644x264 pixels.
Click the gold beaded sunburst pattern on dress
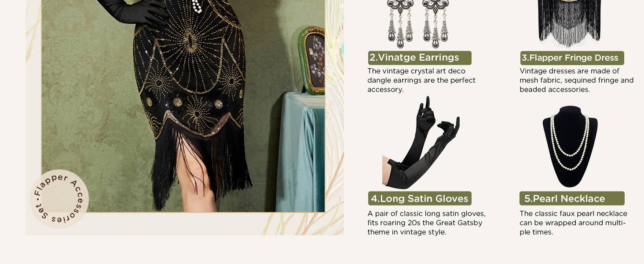tap(190, 48)
